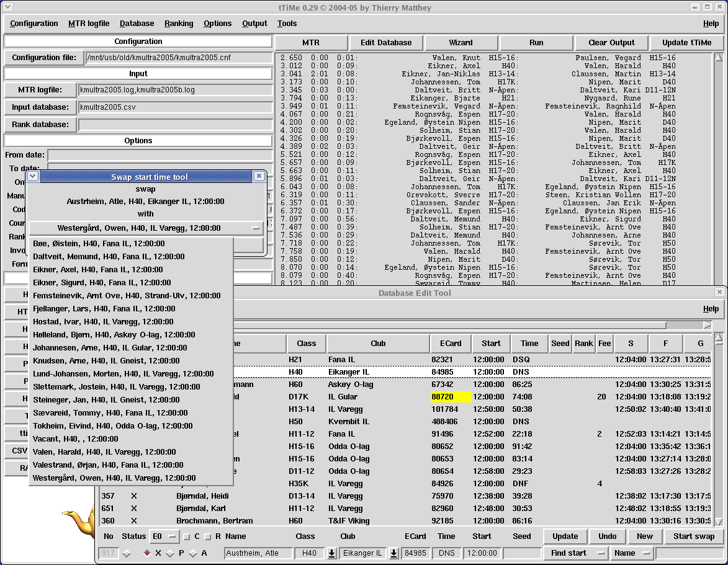Screen dimensions: 728x565
Task: Open the Name search-type dropdown
Action: (631, 553)
